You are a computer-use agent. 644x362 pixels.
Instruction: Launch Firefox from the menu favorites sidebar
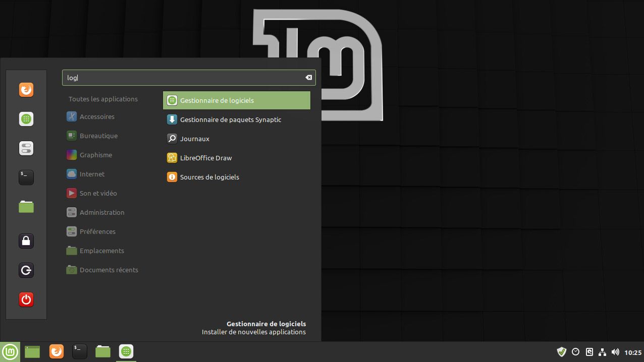(x=26, y=90)
